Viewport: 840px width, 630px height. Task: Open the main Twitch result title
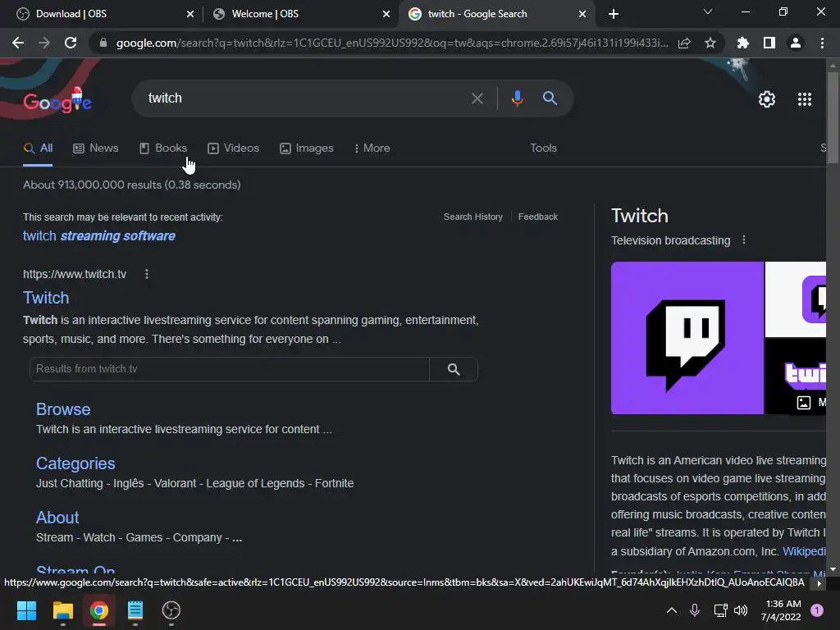(x=46, y=298)
